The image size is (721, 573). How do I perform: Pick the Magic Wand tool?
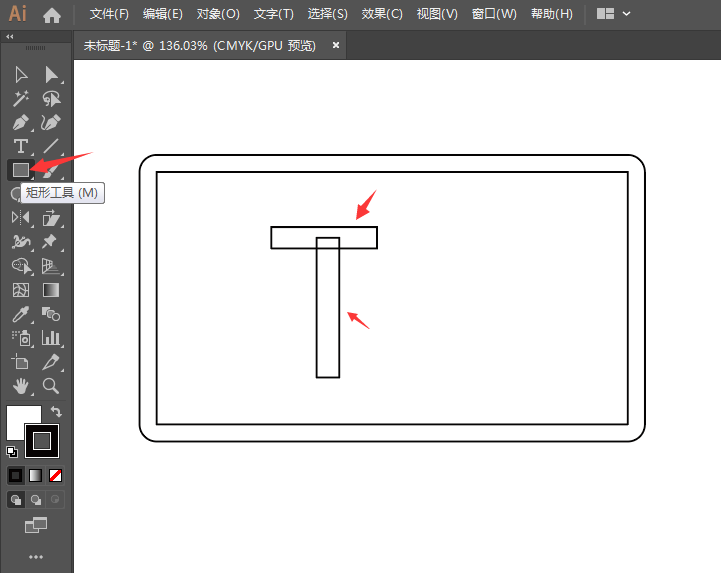pos(21,98)
